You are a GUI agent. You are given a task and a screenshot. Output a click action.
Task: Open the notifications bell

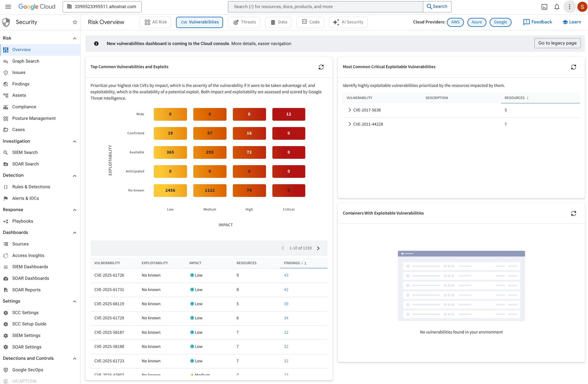pyautogui.click(x=557, y=7)
